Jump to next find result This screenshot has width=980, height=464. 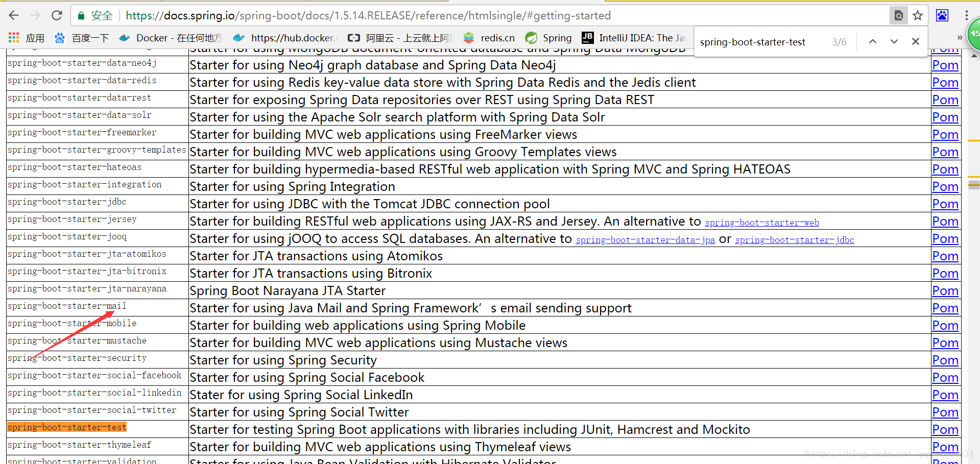point(894,42)
